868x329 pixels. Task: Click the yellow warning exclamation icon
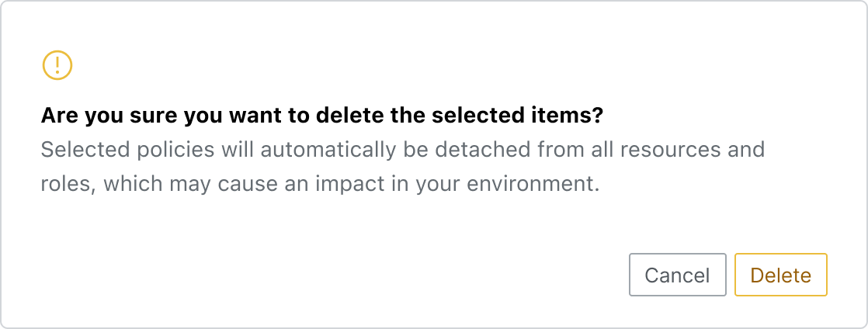pos(57,65)
